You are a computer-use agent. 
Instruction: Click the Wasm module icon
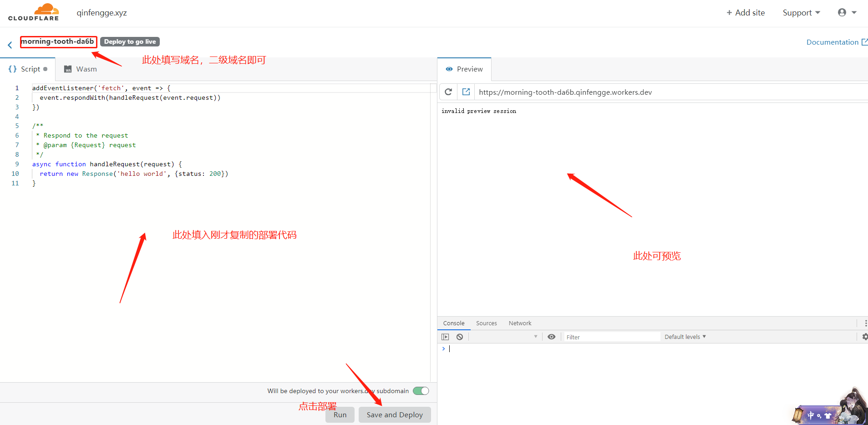click(x=68, y=69)
